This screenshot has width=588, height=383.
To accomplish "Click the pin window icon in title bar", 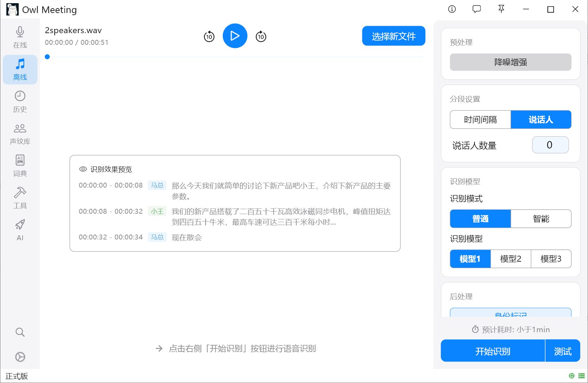I will (501, 9).
